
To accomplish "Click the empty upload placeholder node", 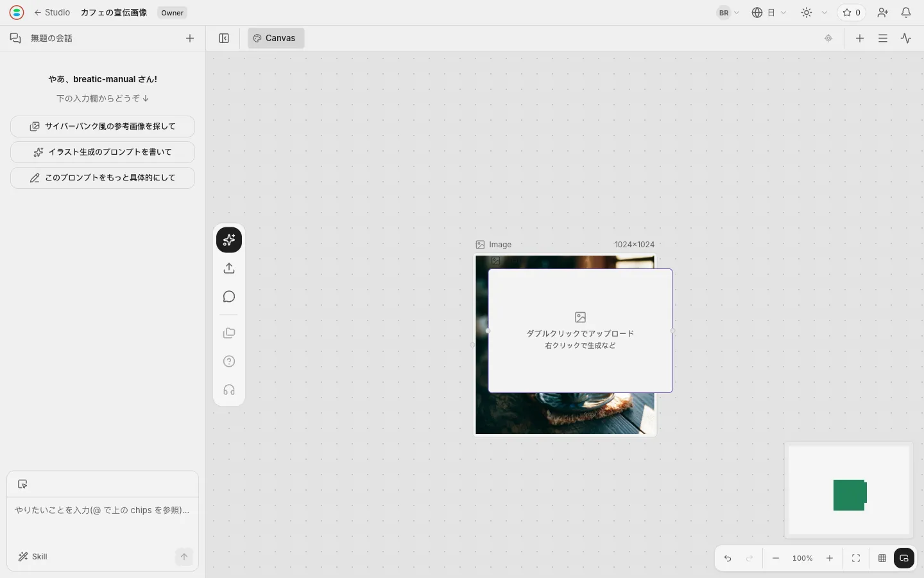I will (580, 331).
